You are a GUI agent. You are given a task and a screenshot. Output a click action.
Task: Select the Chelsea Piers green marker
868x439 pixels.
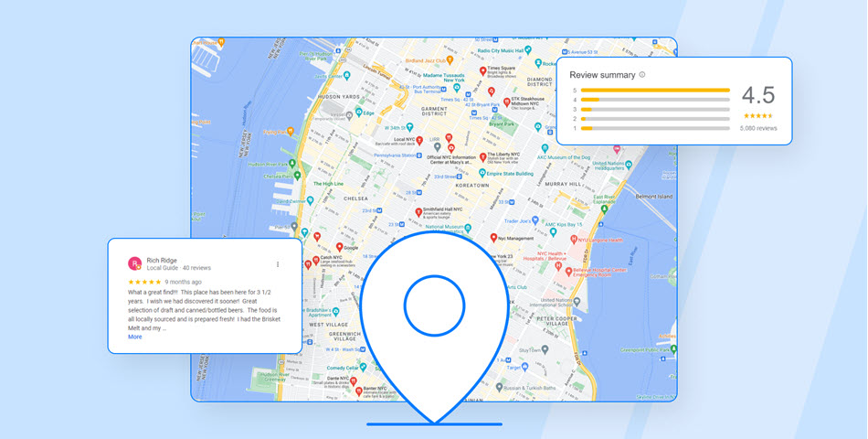298,176
